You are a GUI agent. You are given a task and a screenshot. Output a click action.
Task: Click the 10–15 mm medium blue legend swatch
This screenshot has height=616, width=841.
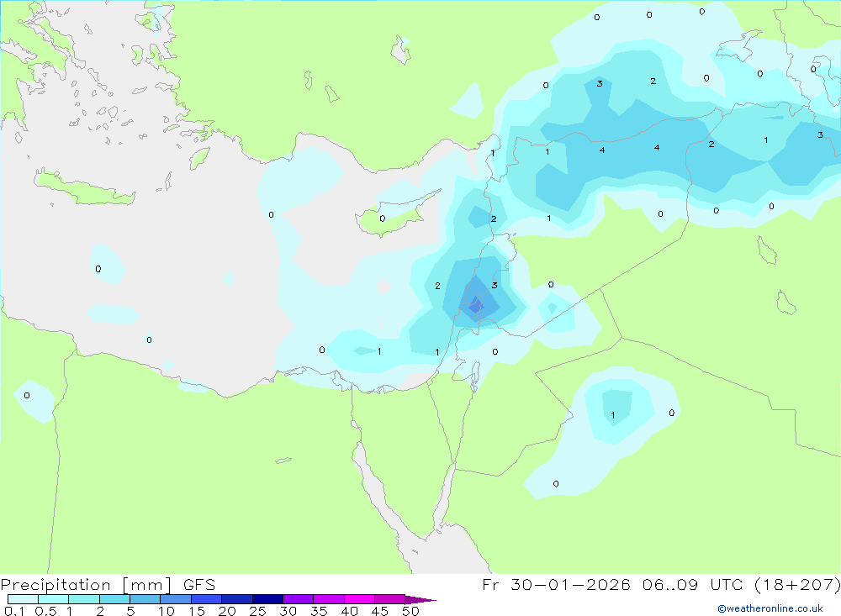coord(176,599)
